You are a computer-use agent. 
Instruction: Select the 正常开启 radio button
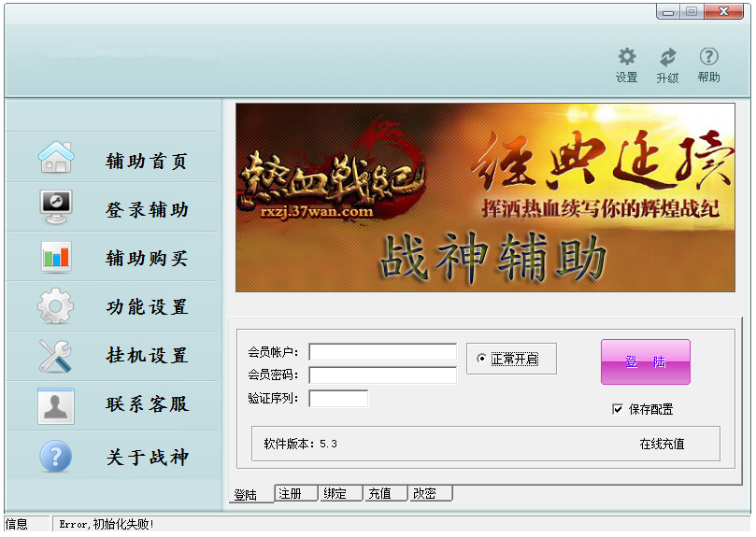(x=481, y=359)
